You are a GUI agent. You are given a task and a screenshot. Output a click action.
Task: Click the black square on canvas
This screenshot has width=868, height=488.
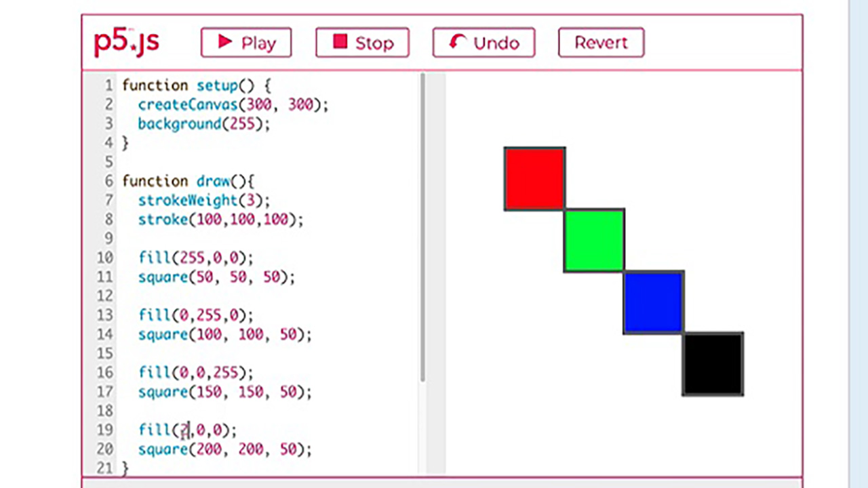click(x=713, y=364)
